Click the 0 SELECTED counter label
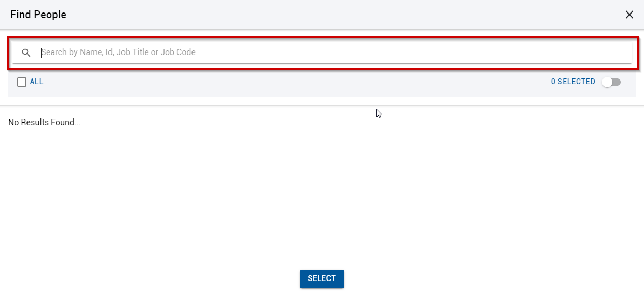 573,82
